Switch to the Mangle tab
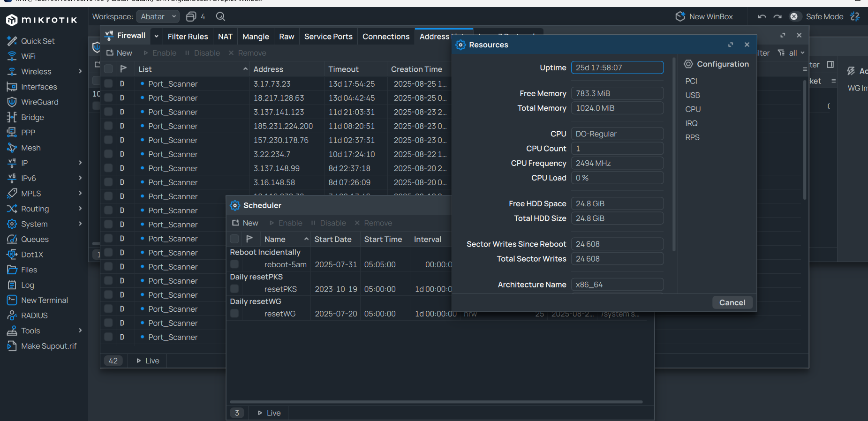 pyautogui.click(x=256, y=37)
